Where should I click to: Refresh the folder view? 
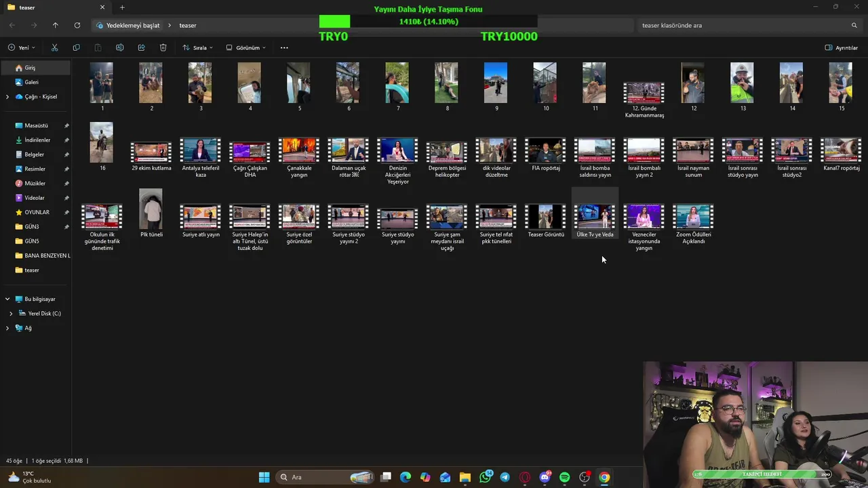[x=77, y=25]
